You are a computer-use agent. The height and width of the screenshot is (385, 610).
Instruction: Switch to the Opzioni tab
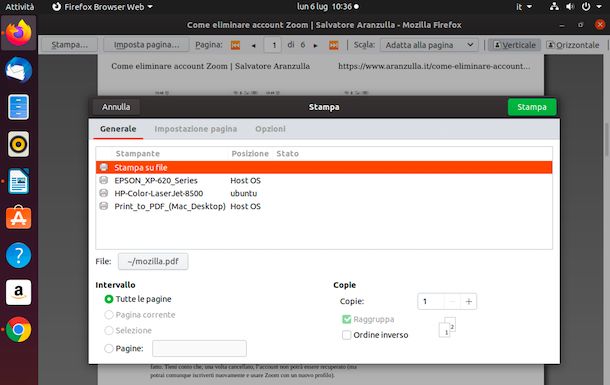coord(270,129)
